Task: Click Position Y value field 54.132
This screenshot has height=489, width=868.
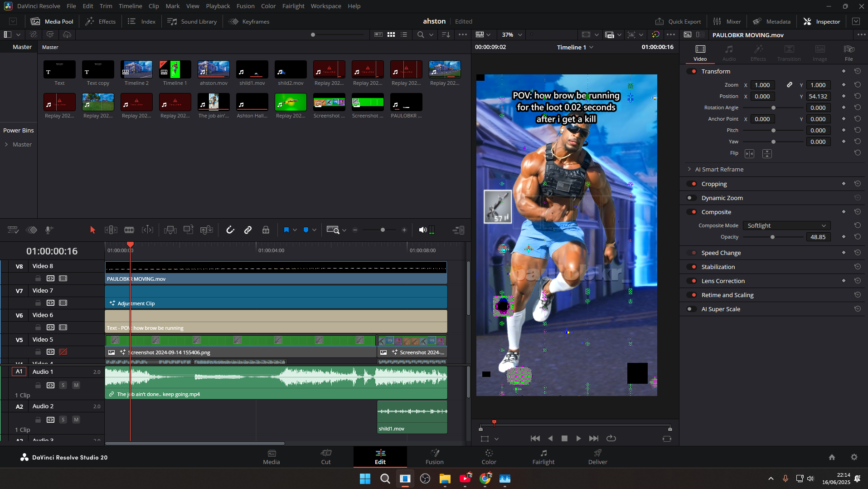Action: [x=818, y=96]
